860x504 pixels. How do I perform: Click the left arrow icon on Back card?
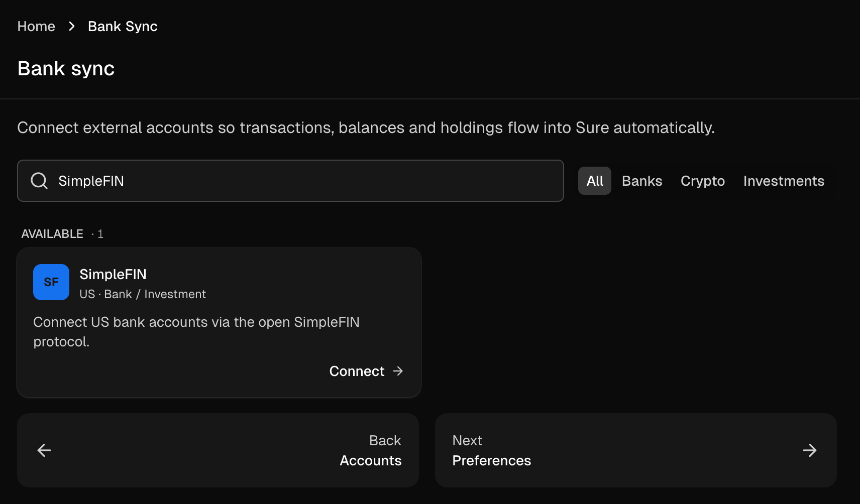(44, 450)
